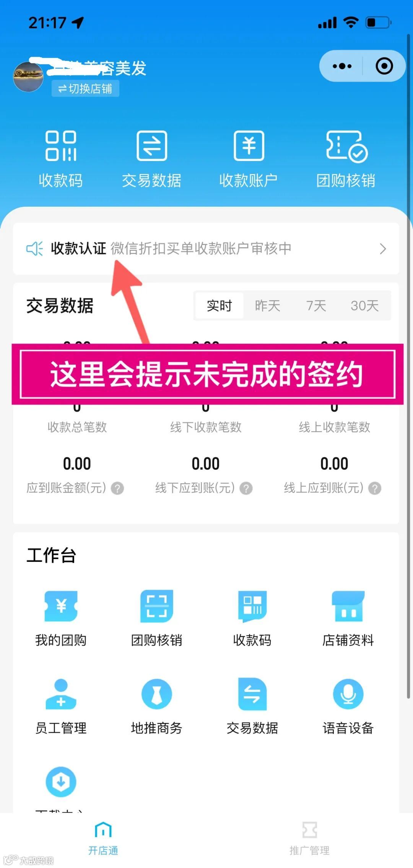
Task: Switch the data range to 昨天
Action: coord(268,306)
